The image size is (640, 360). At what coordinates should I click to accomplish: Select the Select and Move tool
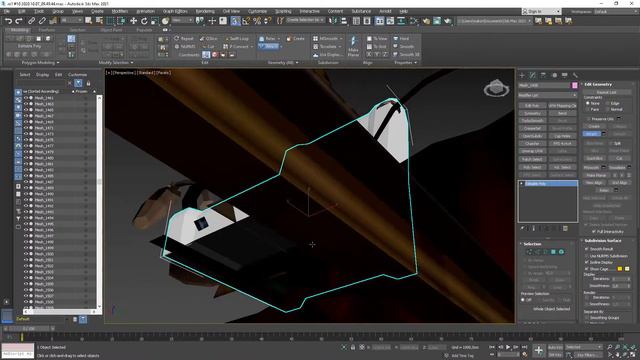click(133, 20)
